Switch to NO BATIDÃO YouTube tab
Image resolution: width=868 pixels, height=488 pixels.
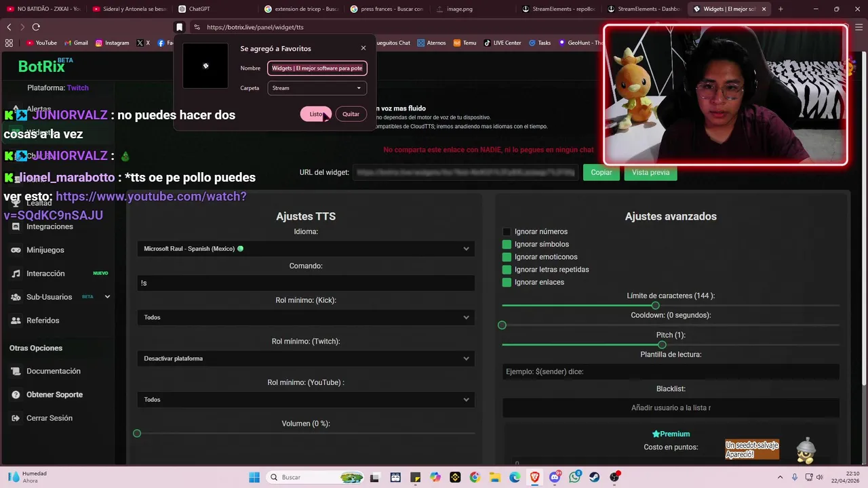[x=42, y=9]
